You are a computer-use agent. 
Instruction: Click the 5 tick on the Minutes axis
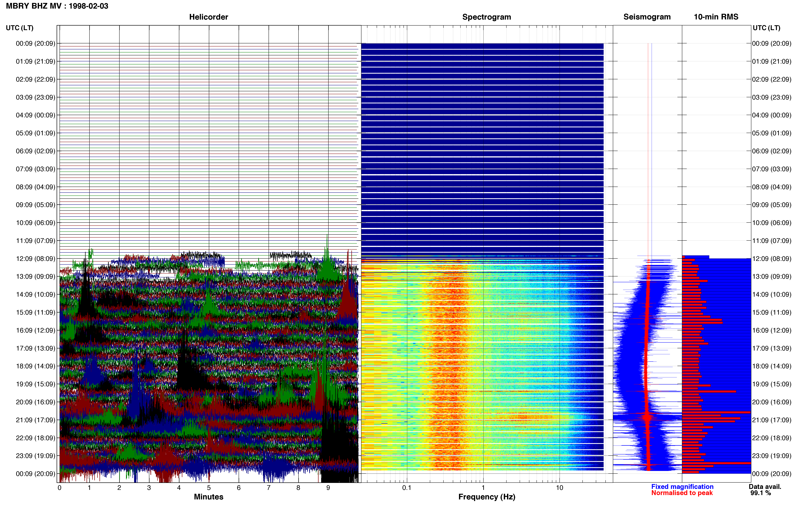point(209,487)
